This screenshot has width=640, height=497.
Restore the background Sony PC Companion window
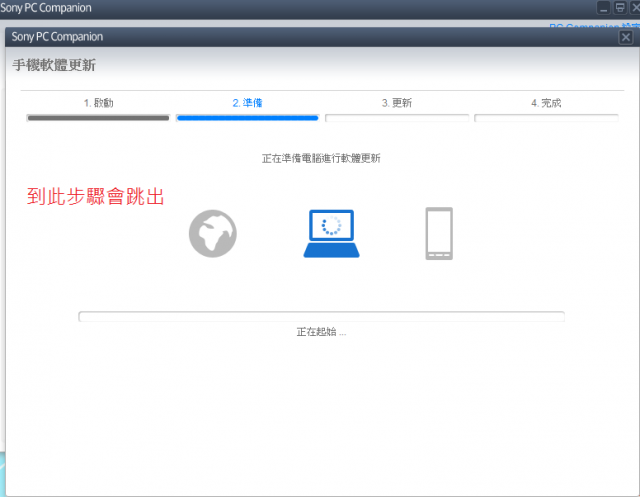pos(620,7)
